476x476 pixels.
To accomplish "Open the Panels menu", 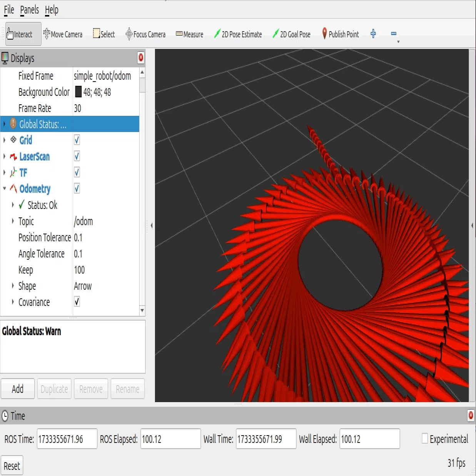I will (30, 10).
